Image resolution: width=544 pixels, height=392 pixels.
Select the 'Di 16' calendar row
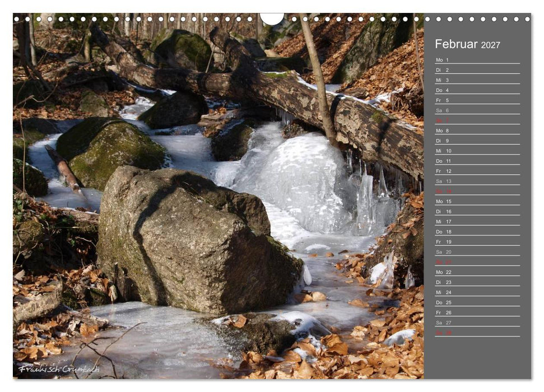tap(477, 211)
